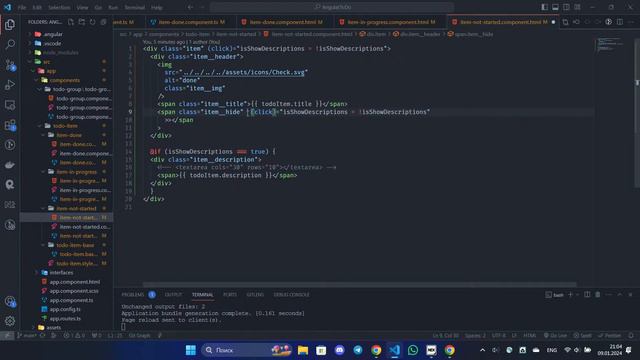This screenshot has width=640, height=360.
Task: Add a new terminal with plus icon
Action: pos(571,294)
